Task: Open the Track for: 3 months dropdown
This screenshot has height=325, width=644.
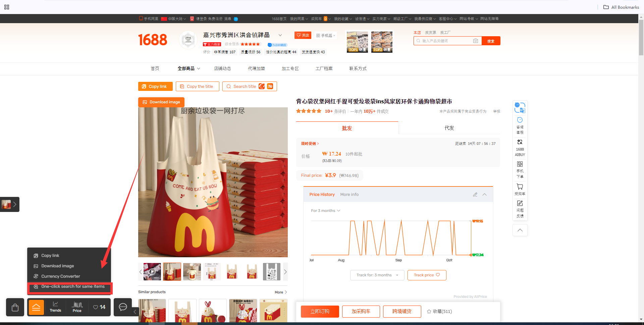Action: (x=377, y=275)
